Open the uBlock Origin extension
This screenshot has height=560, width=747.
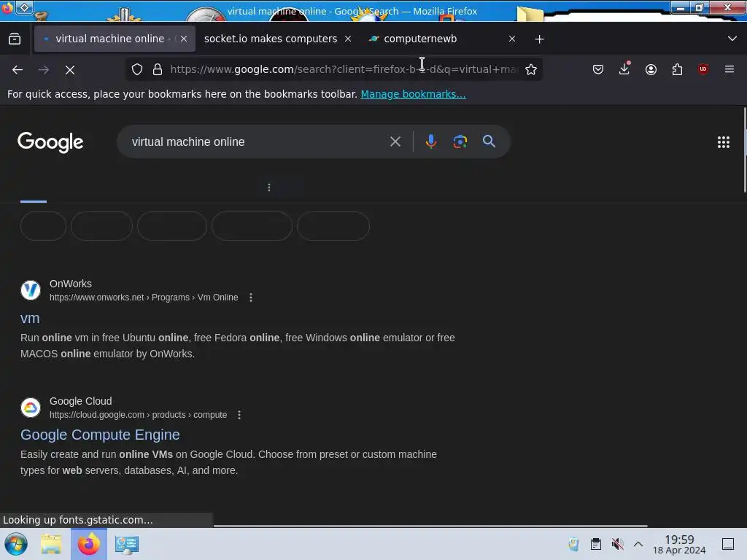coord(703,69)
